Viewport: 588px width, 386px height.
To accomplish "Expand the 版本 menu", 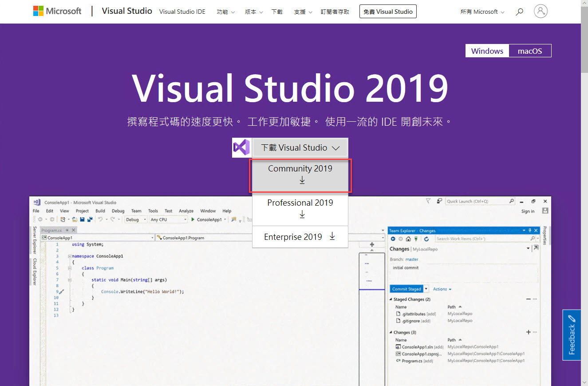I will [x=254, y=12].
